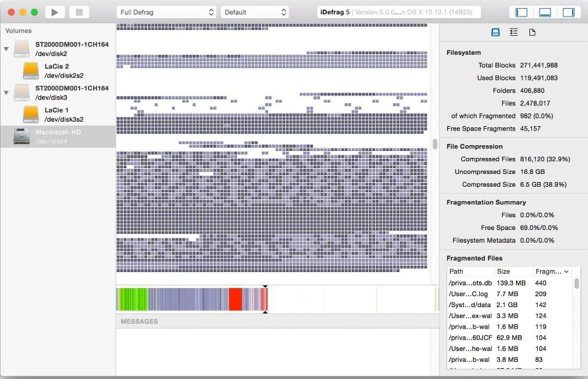
Task: Select the /User...he-wal file row
Action: pos(510,348)
